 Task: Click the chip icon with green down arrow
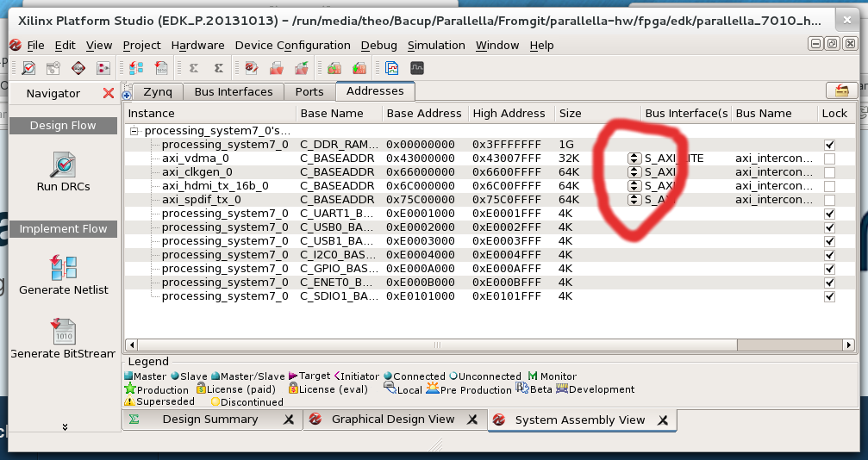point(359,68)
